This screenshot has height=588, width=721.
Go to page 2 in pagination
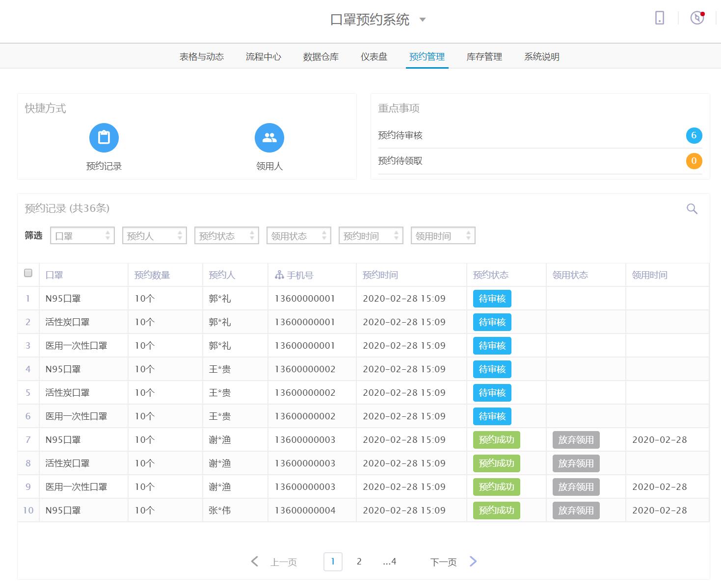click(x=359, y=562)
